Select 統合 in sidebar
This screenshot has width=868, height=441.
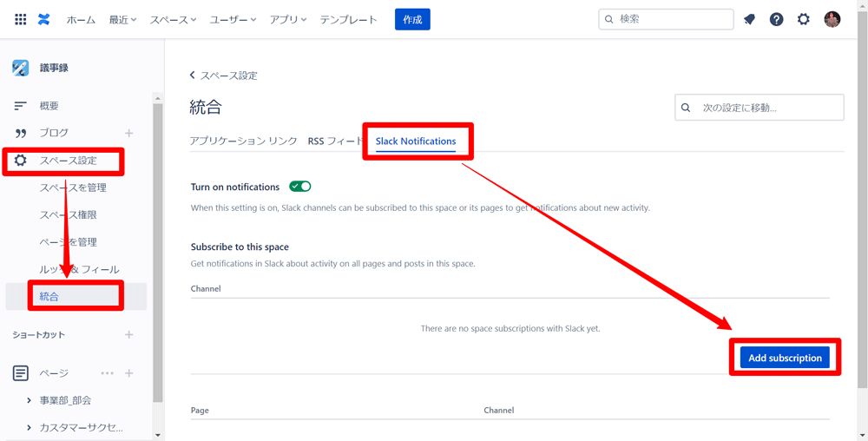[x=76, y=297]
